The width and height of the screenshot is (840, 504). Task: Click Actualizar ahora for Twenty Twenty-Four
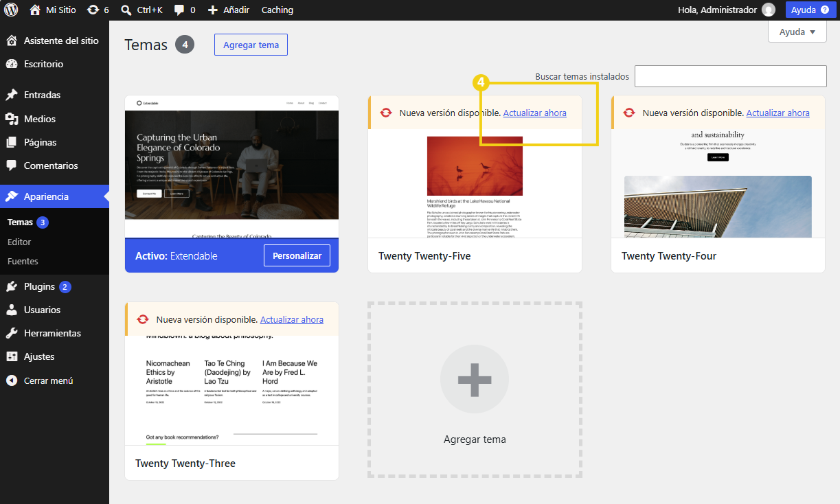coord(778,113)
